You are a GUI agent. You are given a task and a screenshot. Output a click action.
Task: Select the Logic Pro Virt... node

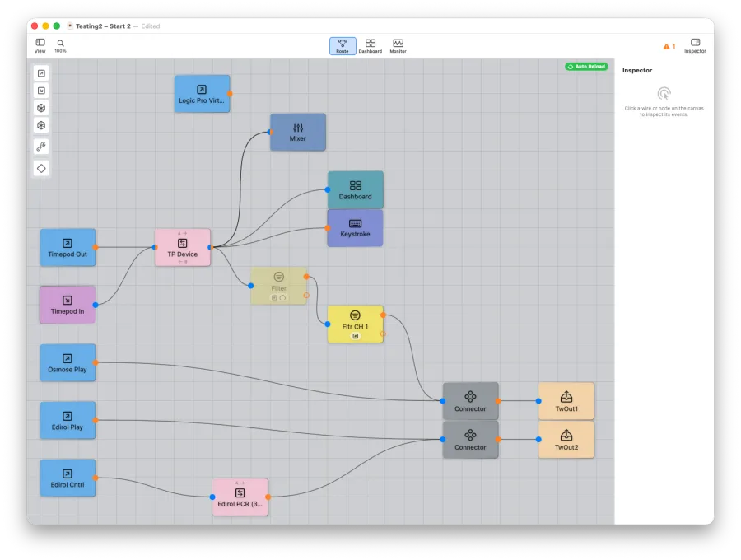click(202, 94)
